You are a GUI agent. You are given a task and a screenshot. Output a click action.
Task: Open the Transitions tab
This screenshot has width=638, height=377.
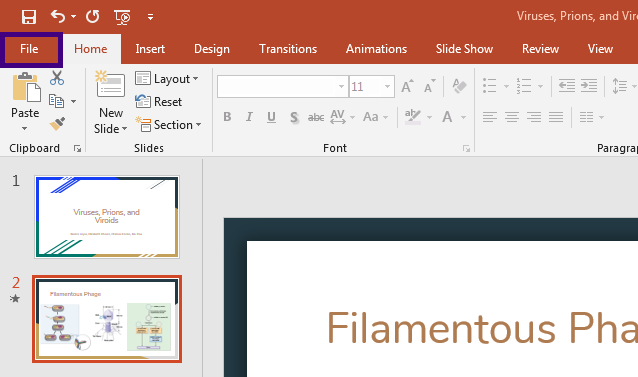(288, 49)
